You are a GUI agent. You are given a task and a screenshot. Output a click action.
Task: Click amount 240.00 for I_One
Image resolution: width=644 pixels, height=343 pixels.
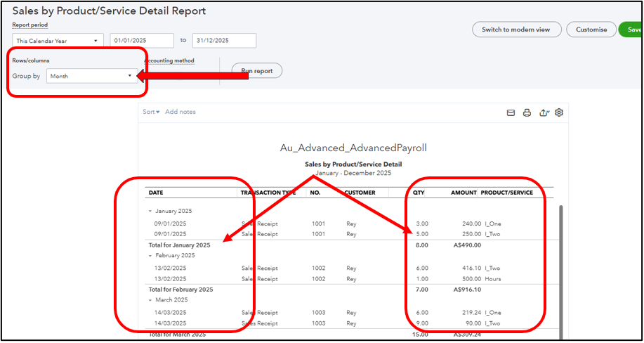(471, 224)
